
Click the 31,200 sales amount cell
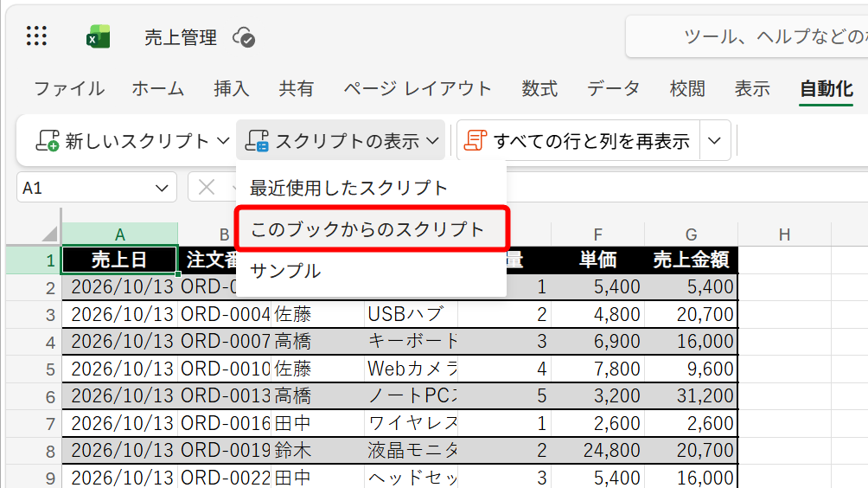pos(691,396)
